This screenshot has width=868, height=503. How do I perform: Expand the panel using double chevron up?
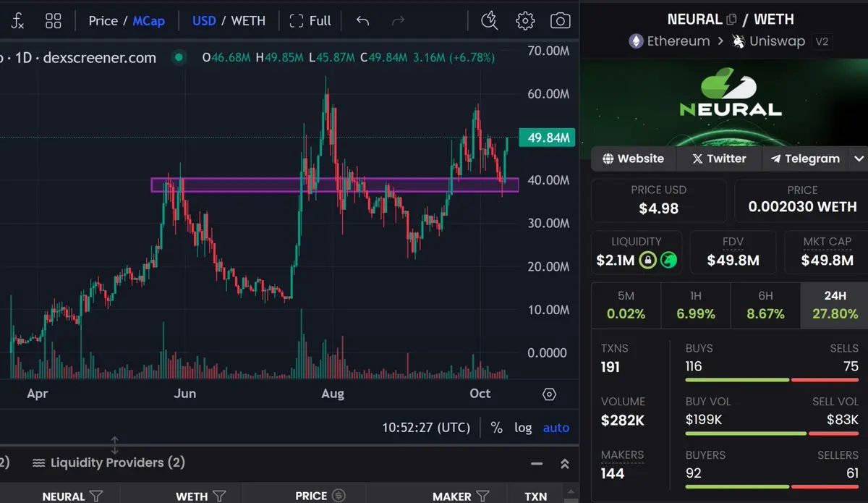[565, 464]
